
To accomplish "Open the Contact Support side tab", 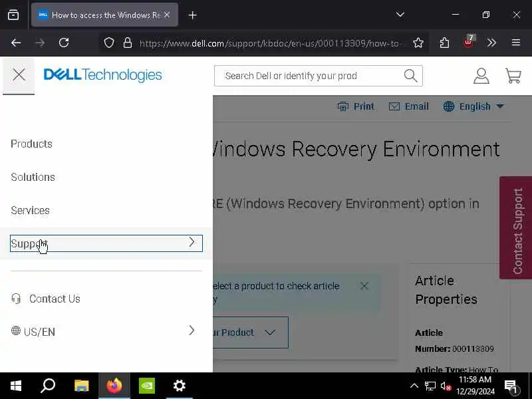I will point(516,227).
